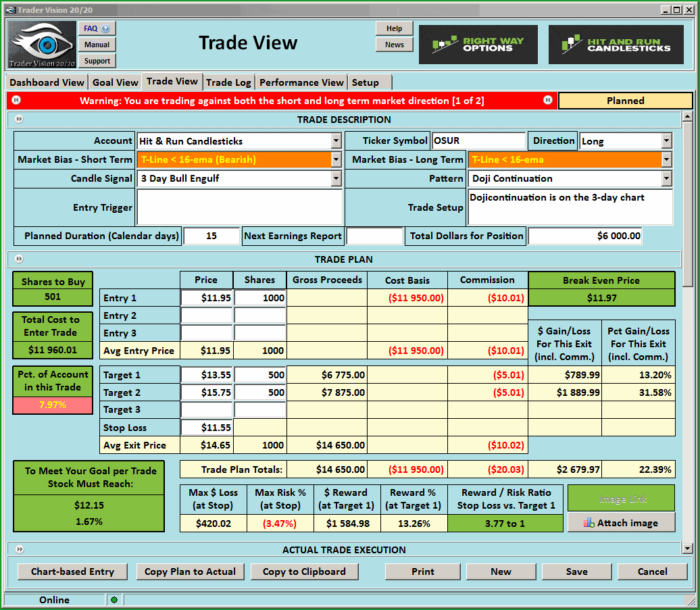
Task: Open the Right Way Options banner
Action: coord(478,44)
